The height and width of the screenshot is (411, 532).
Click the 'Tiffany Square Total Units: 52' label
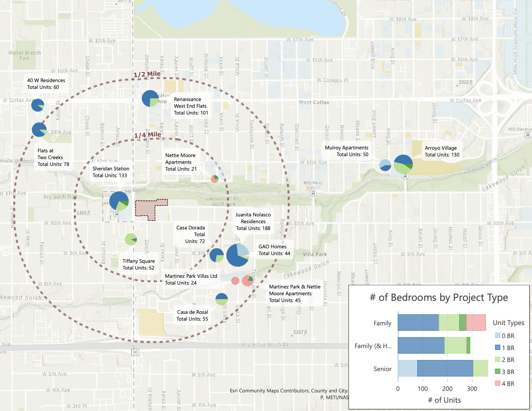(x=139, y=264)
